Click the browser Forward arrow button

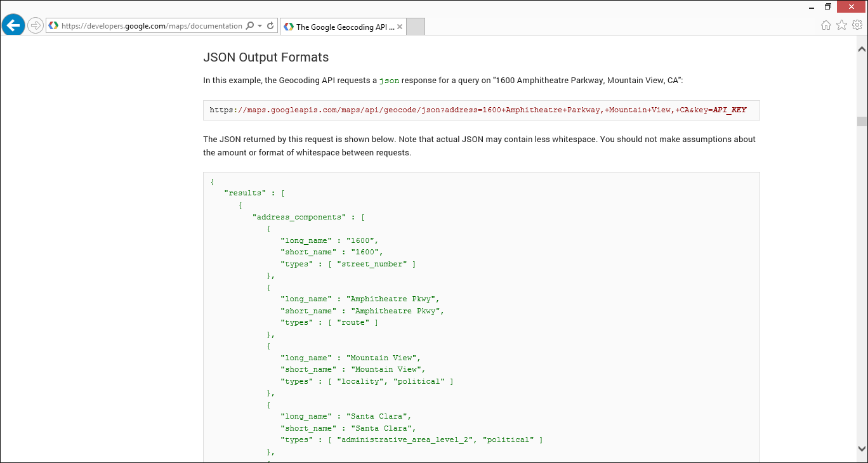36,26
